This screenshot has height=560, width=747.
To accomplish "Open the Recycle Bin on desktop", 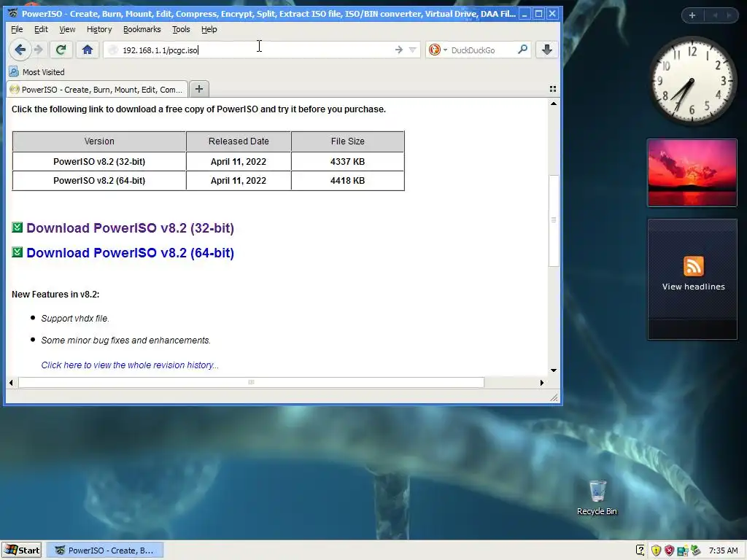I will pyautogui.click(x=597, y=497).
